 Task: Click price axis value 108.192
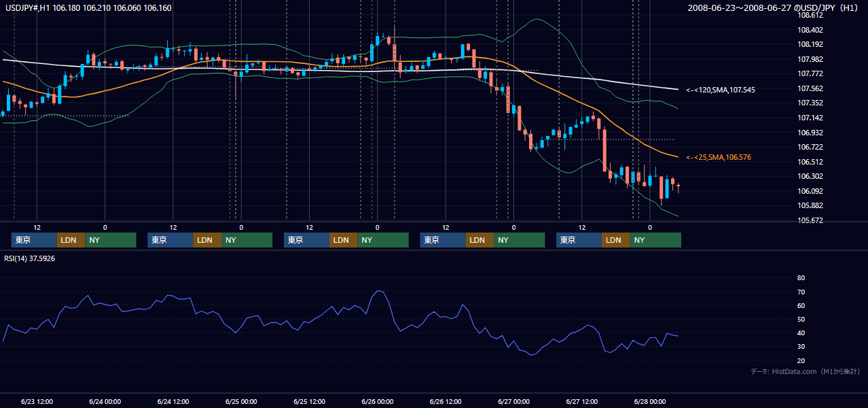tap(811, 44)
